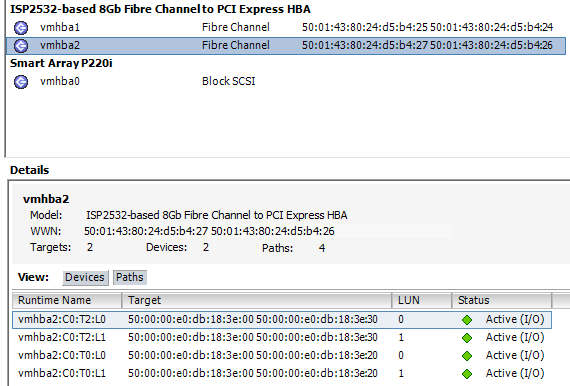Sort by Runtime Name column header
Viewport: 570px width, 386px height.
click(x=67, y=300)
